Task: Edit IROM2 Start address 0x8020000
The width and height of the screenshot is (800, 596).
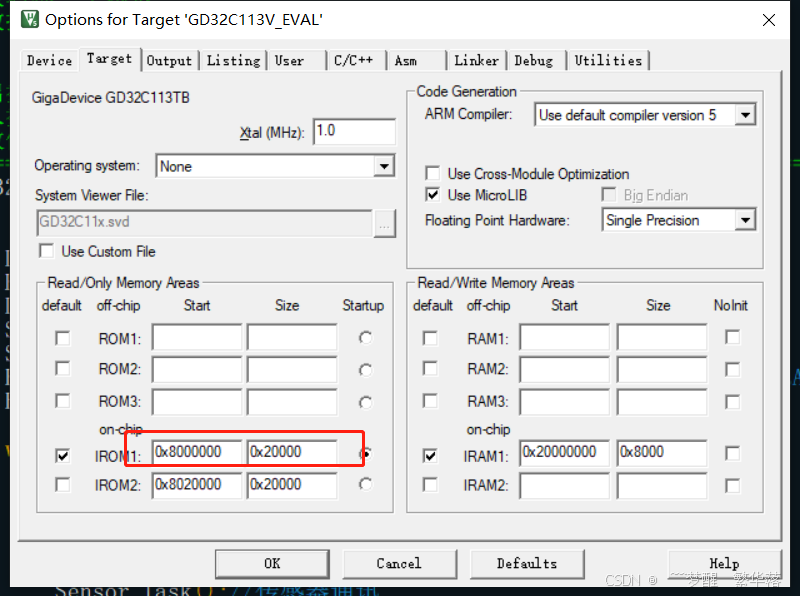Action: pos(197,485)
